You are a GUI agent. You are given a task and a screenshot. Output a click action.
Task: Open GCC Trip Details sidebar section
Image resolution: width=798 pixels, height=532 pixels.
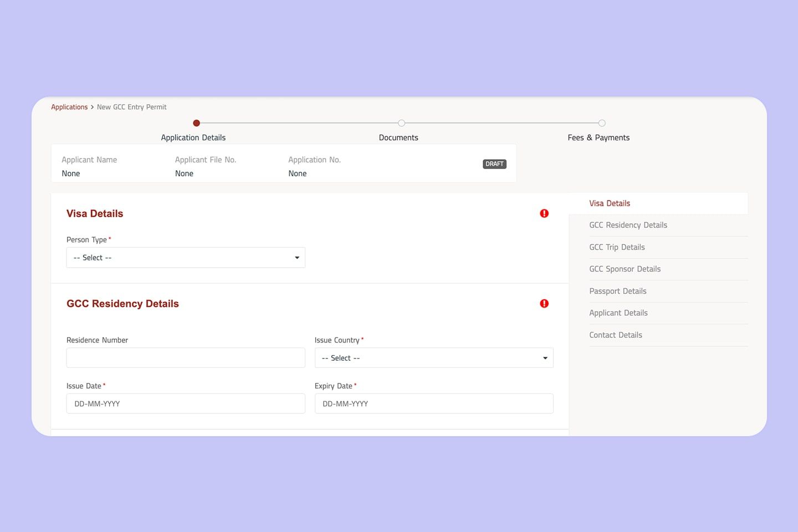pyautogui.click(x=617, y=247)
